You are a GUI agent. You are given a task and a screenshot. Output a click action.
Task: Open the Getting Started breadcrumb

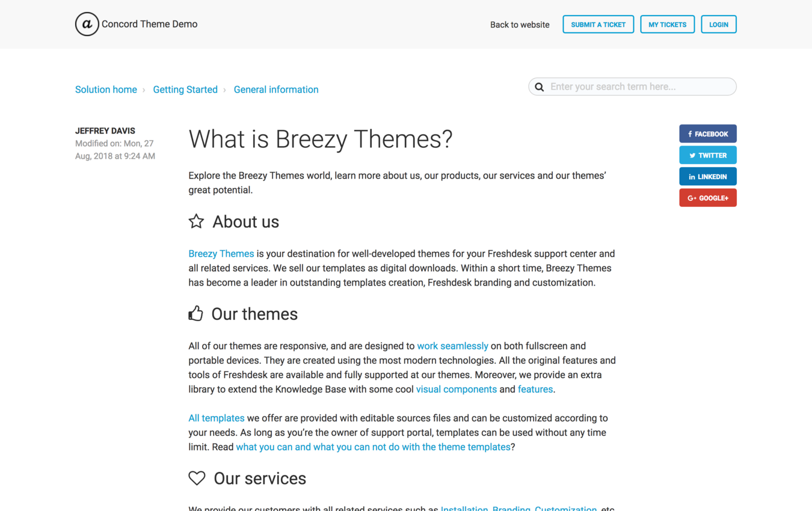[185, 90]
